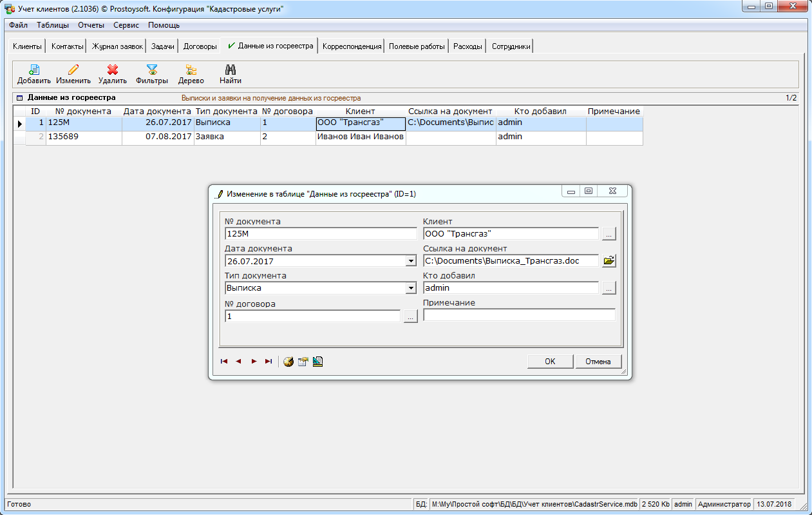Open the № договора lookup ellipsis button

[x=411, y=316]
